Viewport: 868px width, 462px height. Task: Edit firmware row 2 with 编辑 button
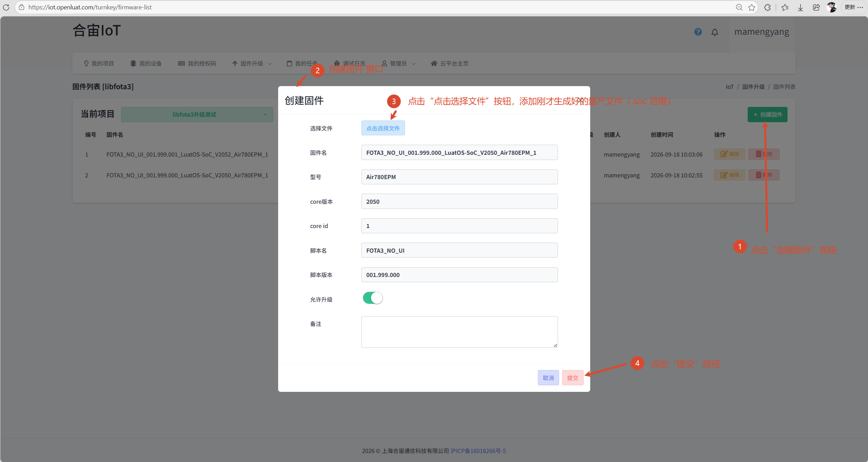click(729, 175)
